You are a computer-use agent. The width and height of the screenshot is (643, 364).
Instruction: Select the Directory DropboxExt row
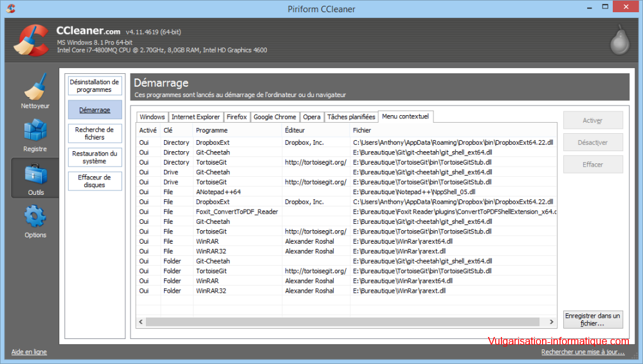coord(346,142)
